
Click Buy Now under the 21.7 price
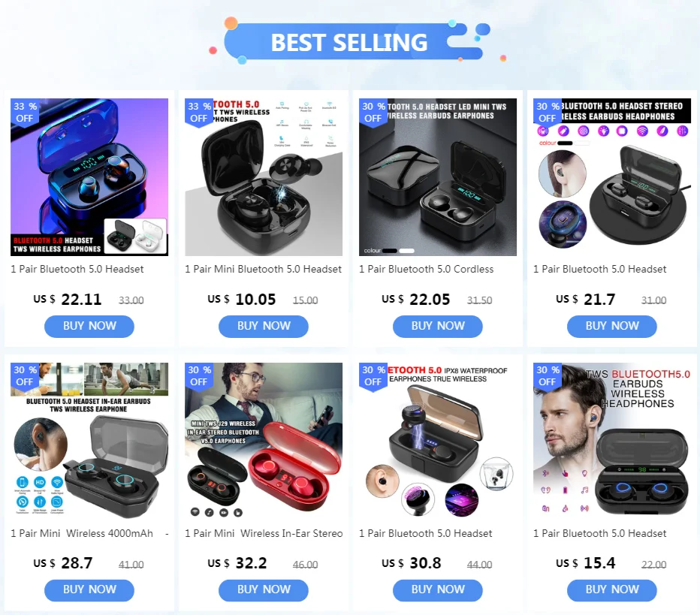(x=612, y=326)
